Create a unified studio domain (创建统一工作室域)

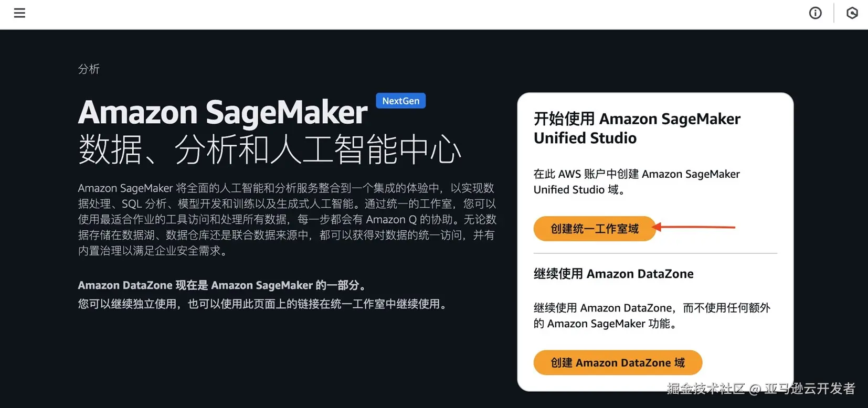595,229
